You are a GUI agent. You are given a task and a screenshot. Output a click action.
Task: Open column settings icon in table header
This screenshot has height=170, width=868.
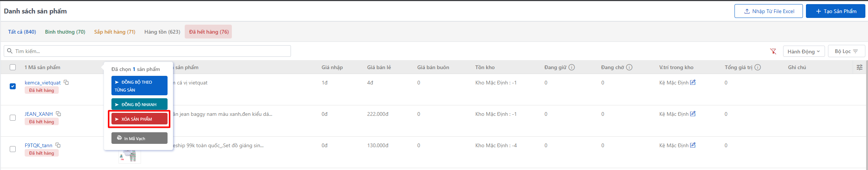click(859, 67)
